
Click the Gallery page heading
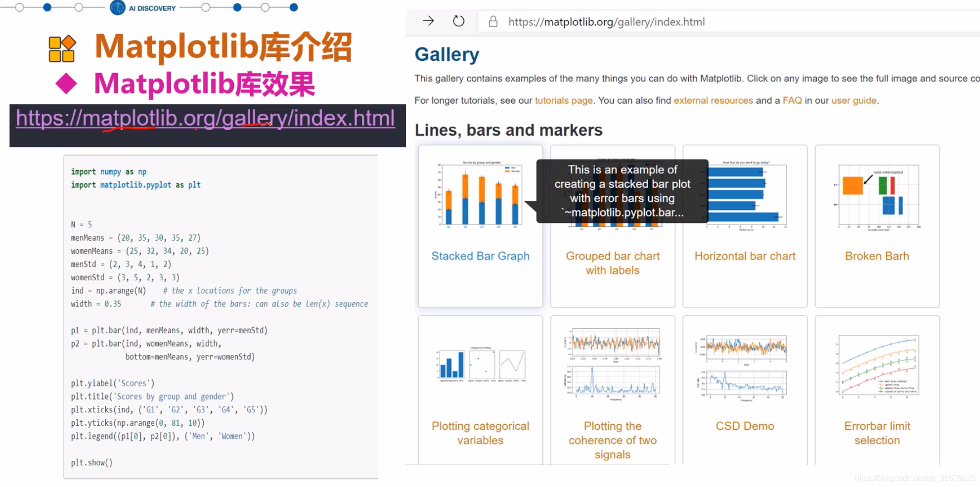446,54
